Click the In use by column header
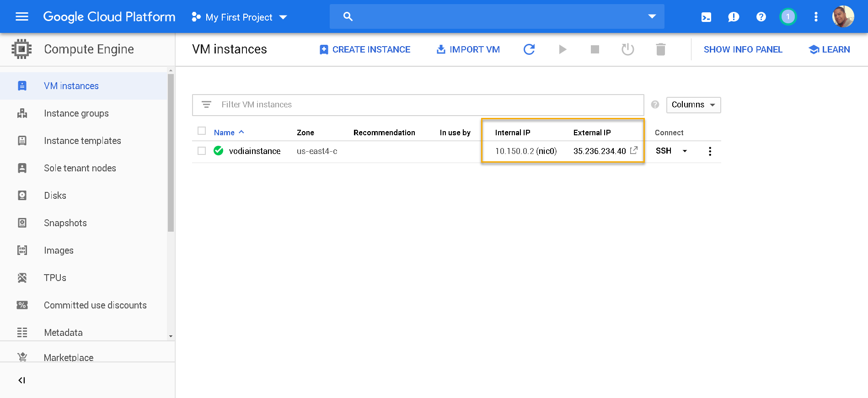This screenshot has height=398, width=868. point(455,133)
